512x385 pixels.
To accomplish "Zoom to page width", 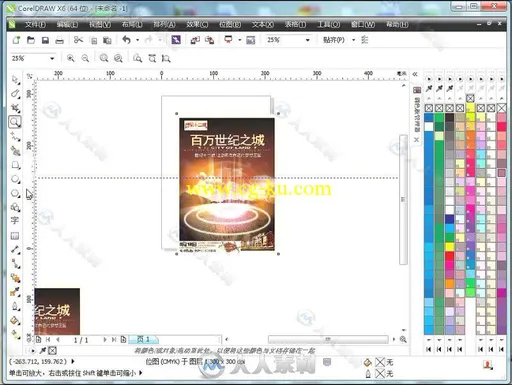I will click(152, 58).
